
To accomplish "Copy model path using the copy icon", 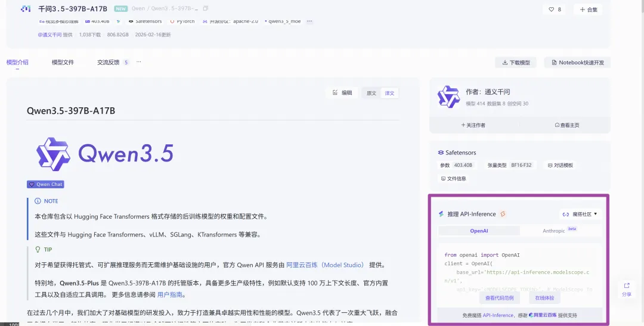I will coord(206,8).
